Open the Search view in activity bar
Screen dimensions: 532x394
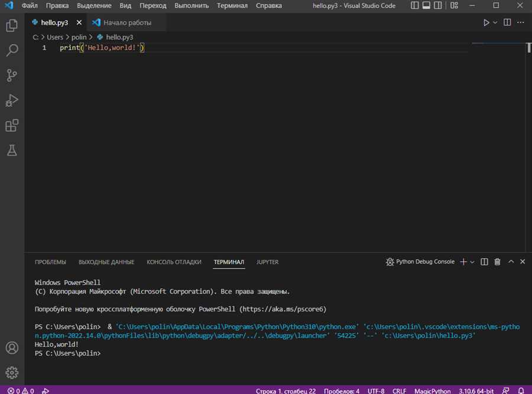[12, 51]
